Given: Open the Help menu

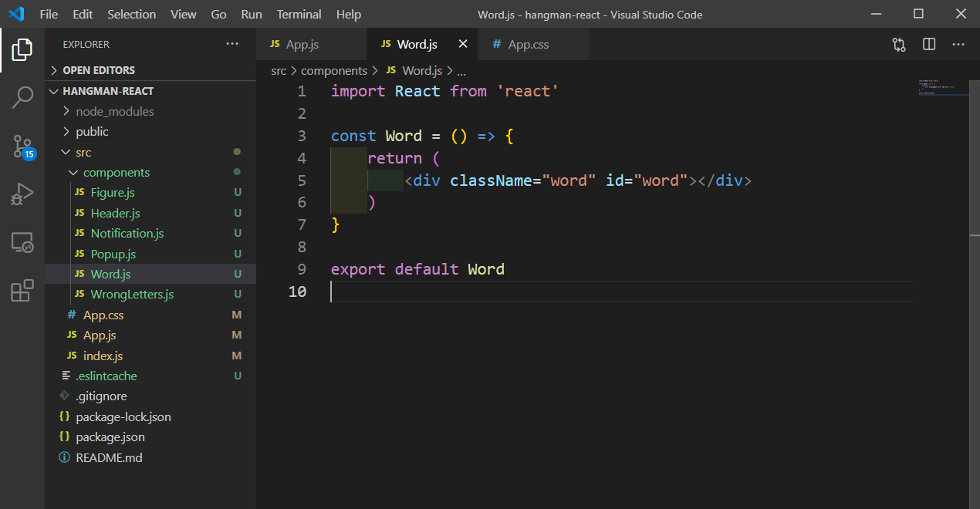Looking at the screenshot, I should (x=349, y=14).
